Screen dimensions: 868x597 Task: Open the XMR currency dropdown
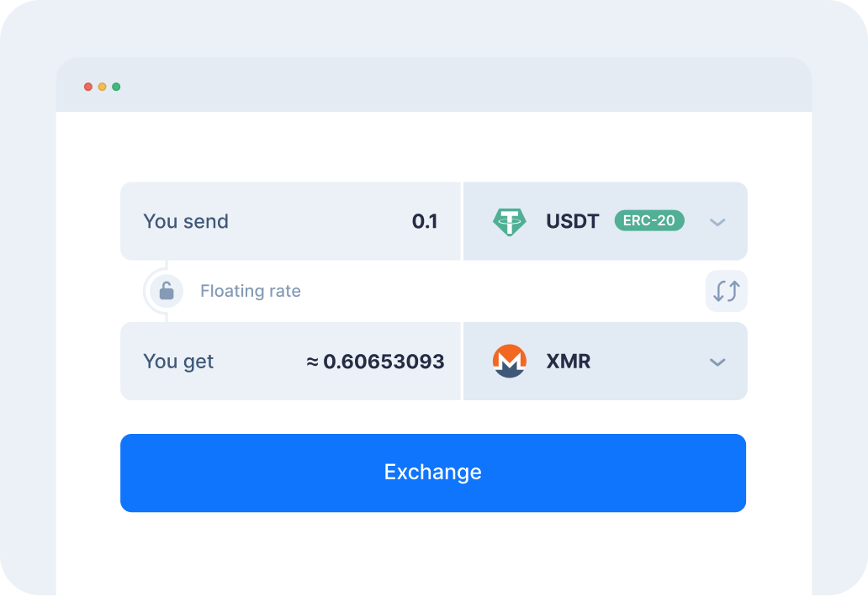[717, 362]
